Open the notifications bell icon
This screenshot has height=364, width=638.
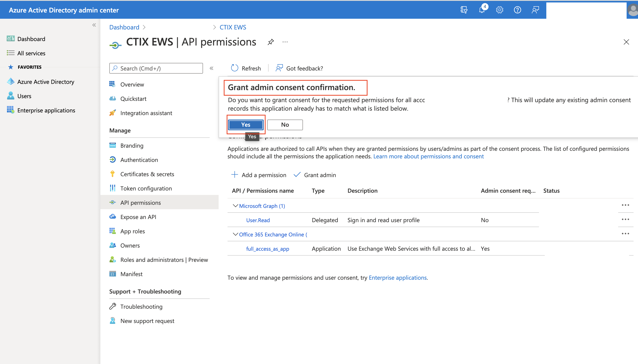482,10
